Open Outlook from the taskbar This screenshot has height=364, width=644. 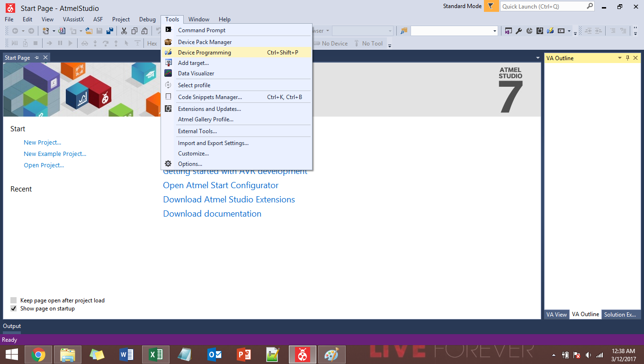[x=215, y=354]
